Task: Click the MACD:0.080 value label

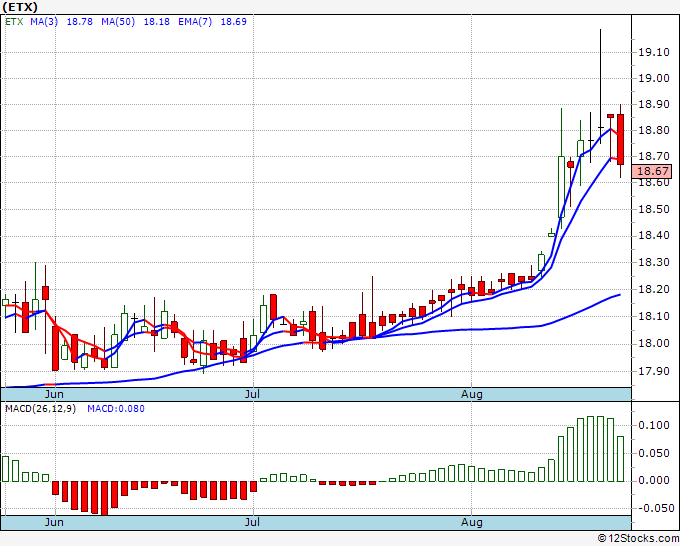Action: click(x=116, y=409)
